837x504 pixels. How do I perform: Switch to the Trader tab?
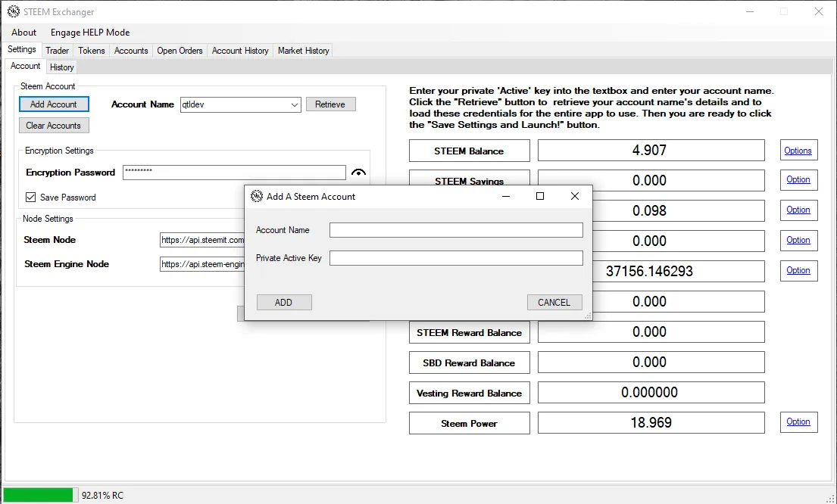(57, 51)
